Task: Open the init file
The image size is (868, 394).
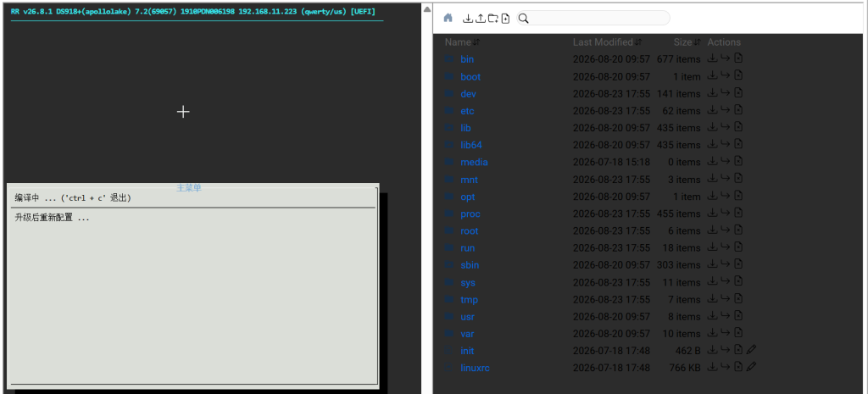Action: (467, 351)
